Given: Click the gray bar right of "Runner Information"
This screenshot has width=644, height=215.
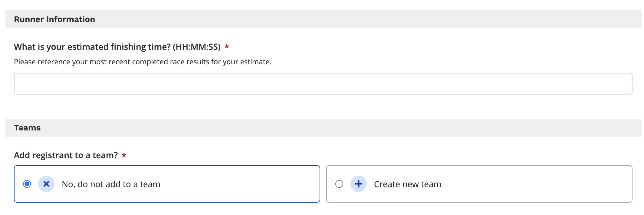Looking at the screenshot, I should point(363,19).
